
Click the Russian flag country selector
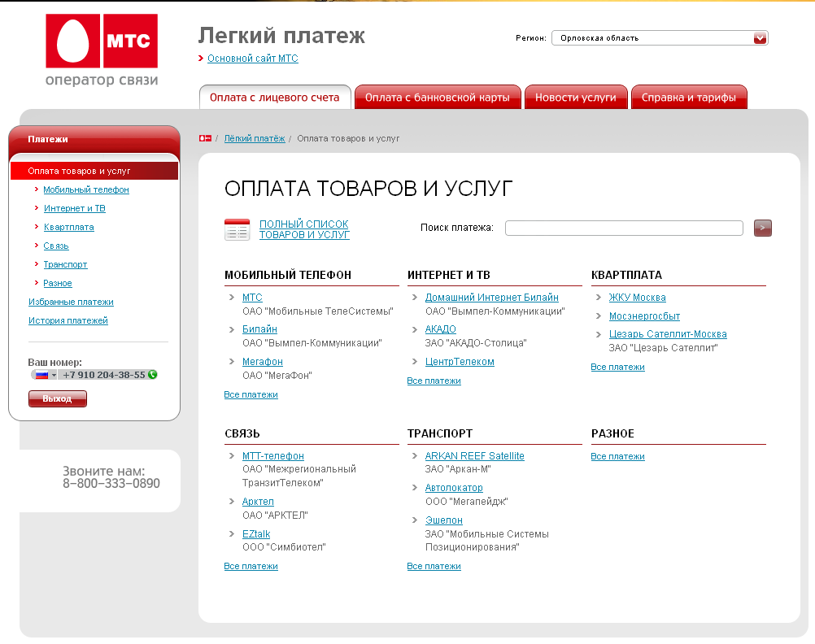point(44,375)
